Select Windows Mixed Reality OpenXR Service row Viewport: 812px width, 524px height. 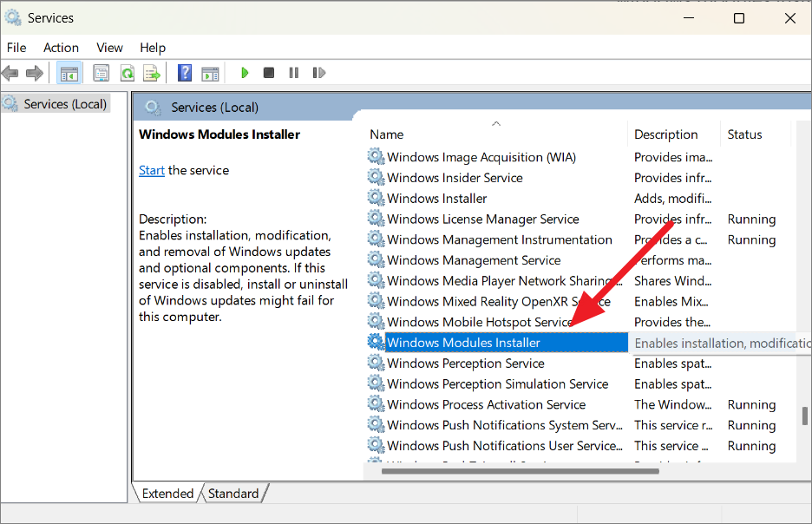pos(497,301)
